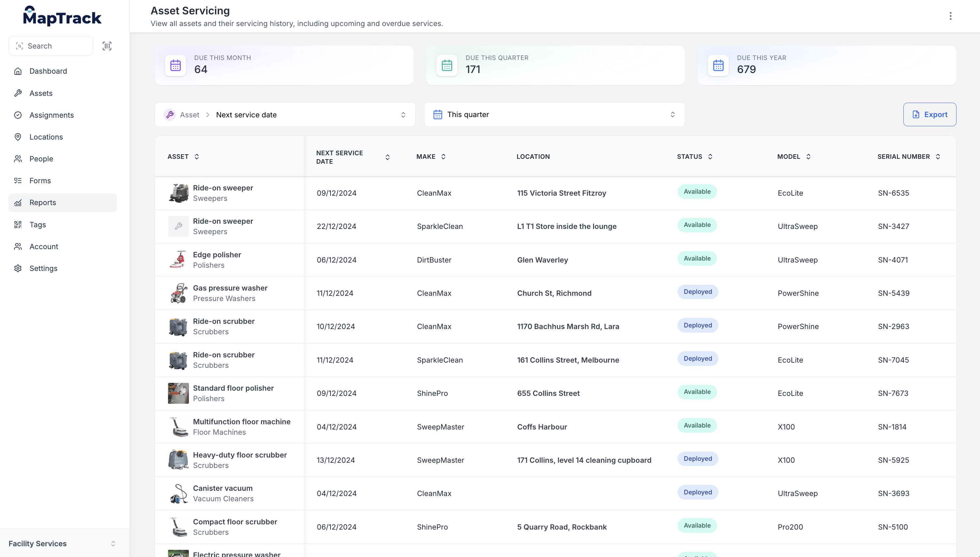Open the This quarter date range dropdown
The image size is (980, 557).
[x=554, y=114]
